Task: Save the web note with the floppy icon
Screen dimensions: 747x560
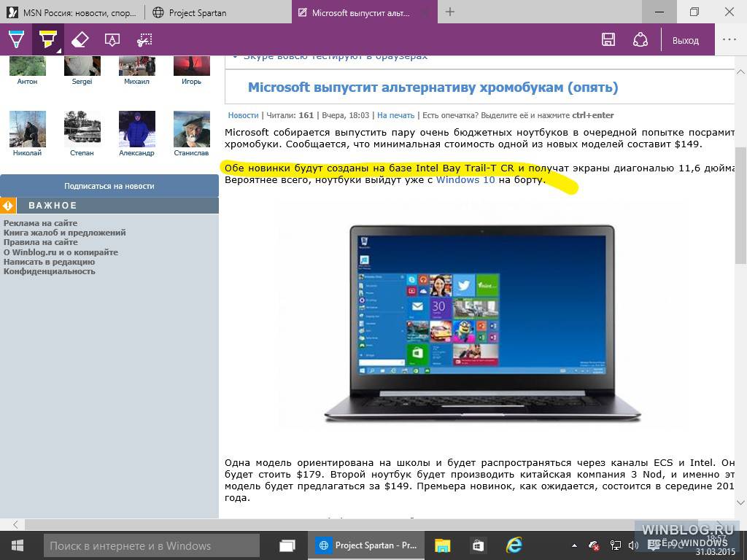Action: pyautogui.click(x=608, y=39)
